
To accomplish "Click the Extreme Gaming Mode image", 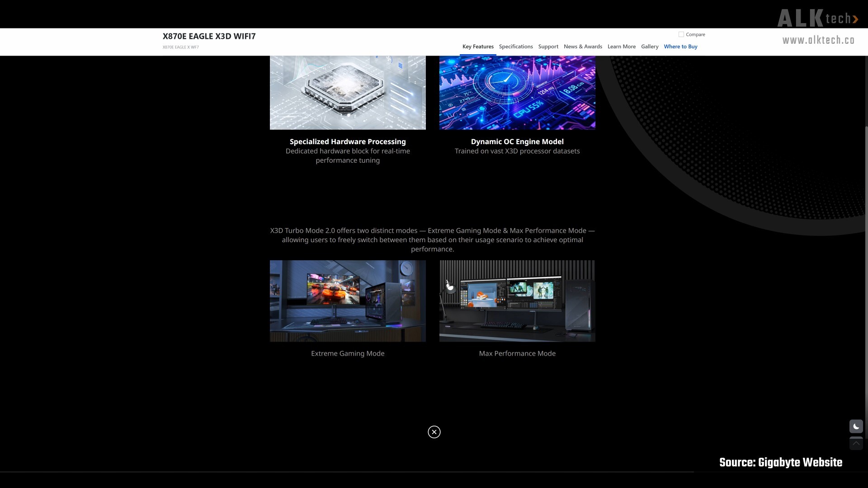I will [x=348, y=301].
